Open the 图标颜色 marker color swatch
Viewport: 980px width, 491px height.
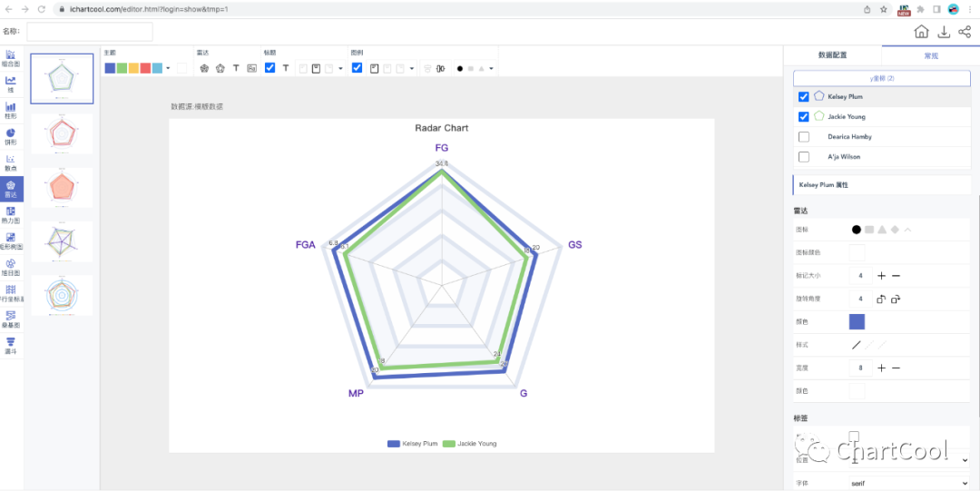857,252
